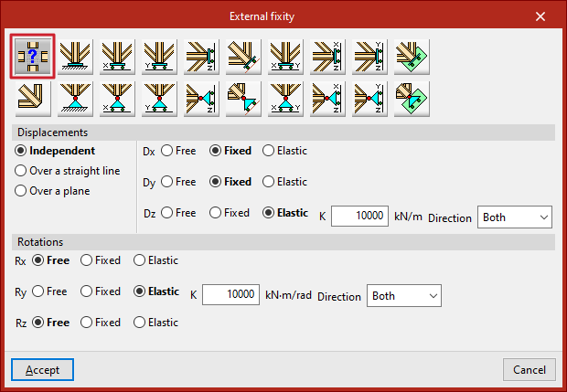Set Rz rotation to Fixed

click(101, 323)
